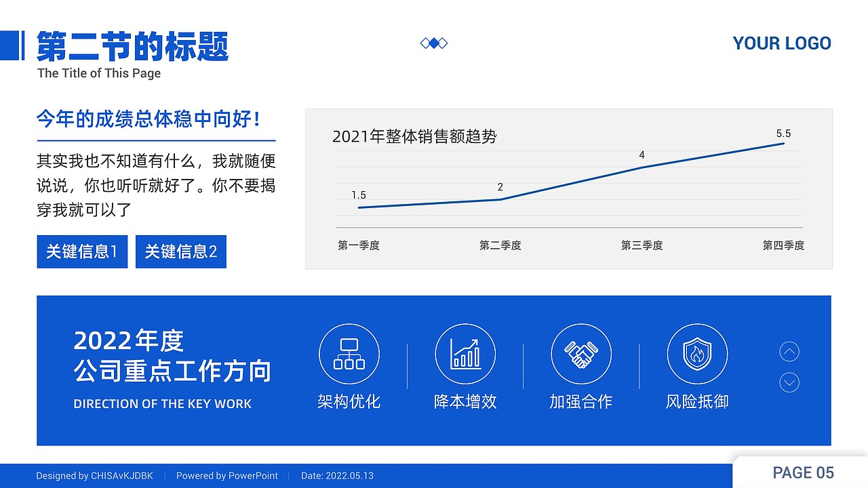This screenshot has height=488, width=868.
Task: Click the 第四季度 axis label
Action: pos(783,245)
